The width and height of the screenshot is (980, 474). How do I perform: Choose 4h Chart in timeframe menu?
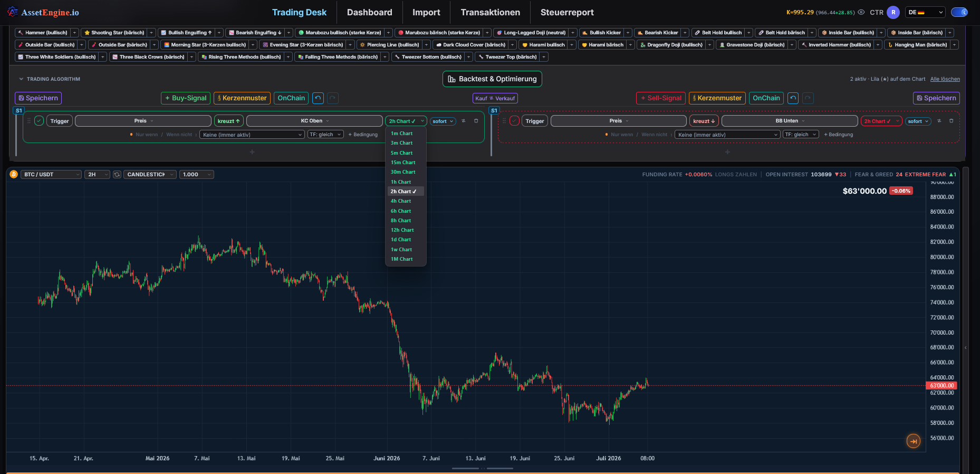[406, 201]
